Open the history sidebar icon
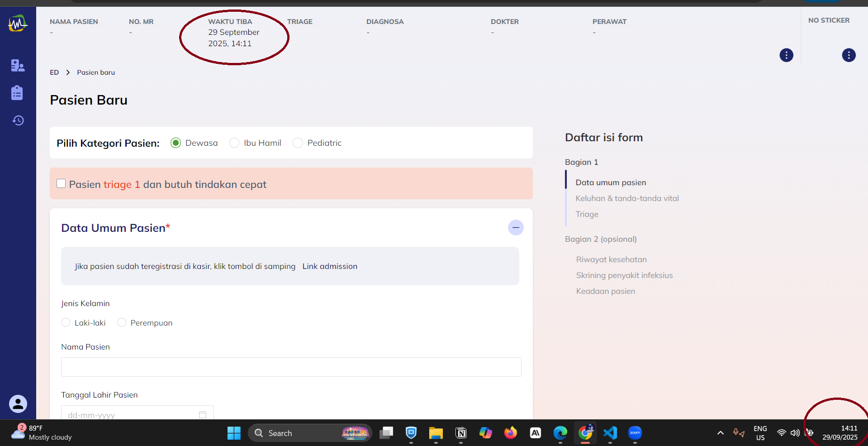 click(18, 120)
